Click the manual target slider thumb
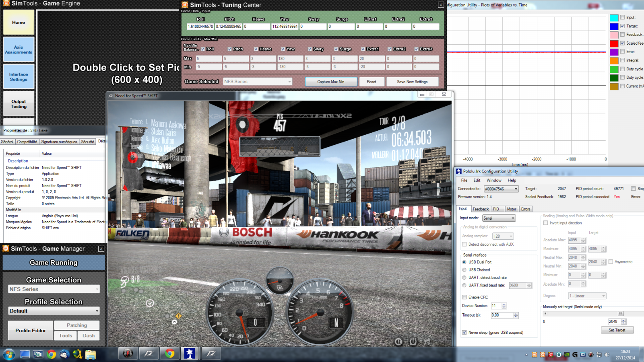 point(621,313)
